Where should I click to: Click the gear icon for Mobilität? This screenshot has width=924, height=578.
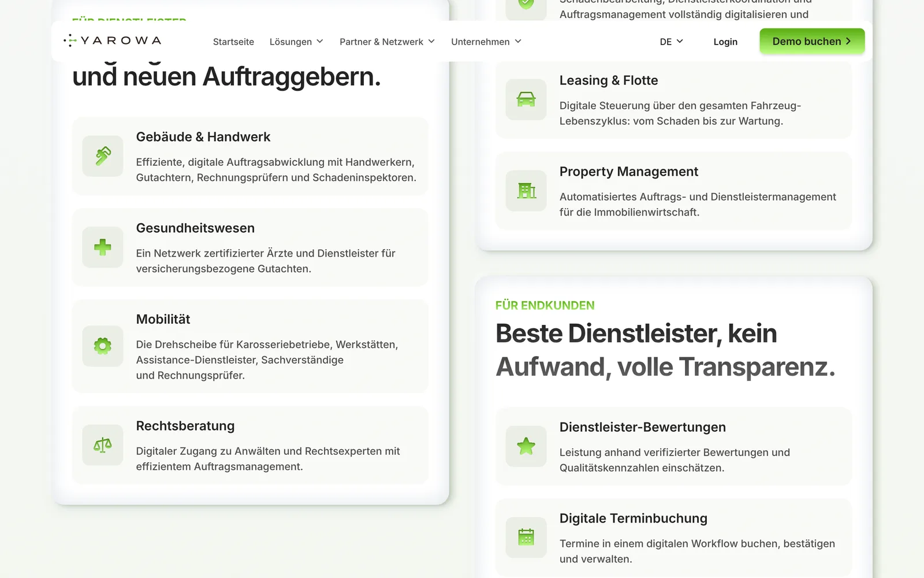coord(103,346)
